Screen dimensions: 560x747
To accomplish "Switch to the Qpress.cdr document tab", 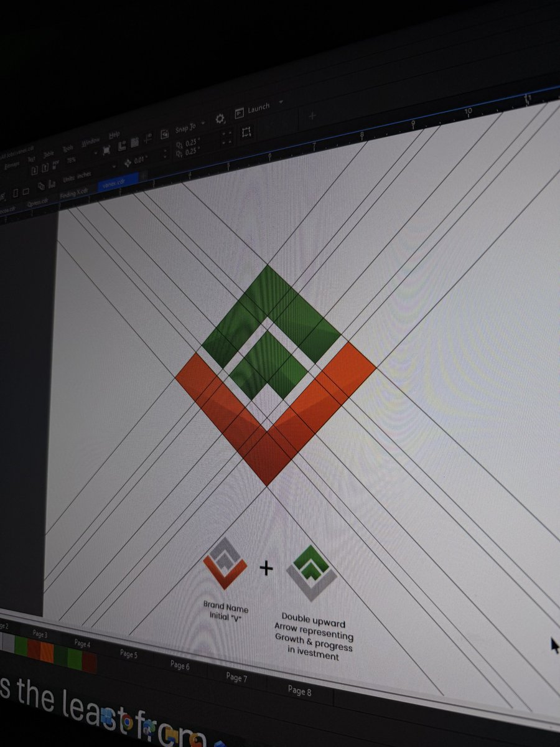I will [x=37, y=202].
